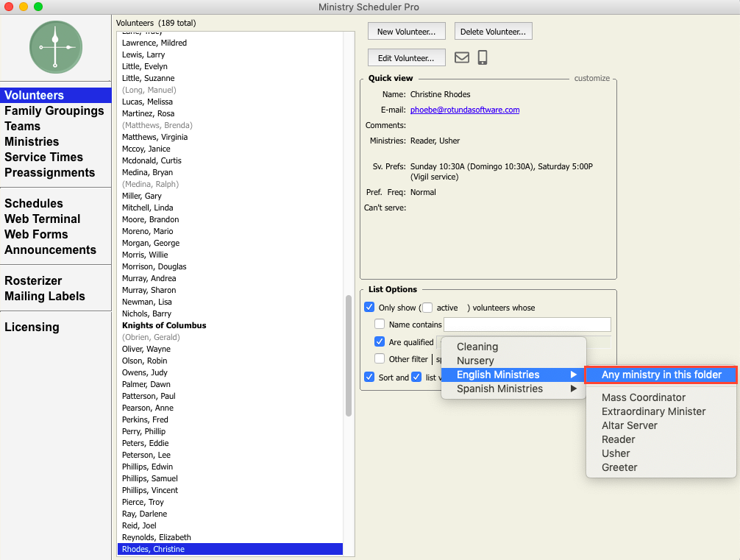Select Any ministry in this folder
Screen dimensions: 740x560
click(661, 375)
